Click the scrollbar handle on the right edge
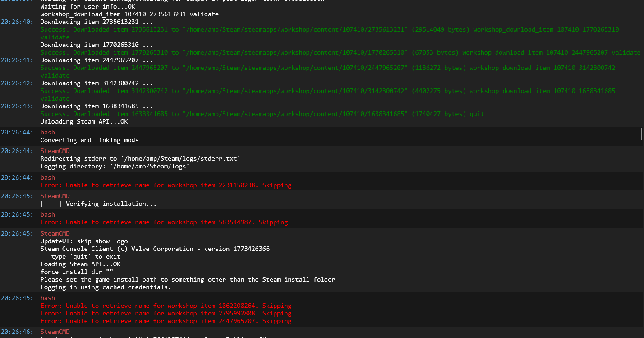Image resolution: width=644 pixels, height=338 pixels. click(x=641, y=134)
